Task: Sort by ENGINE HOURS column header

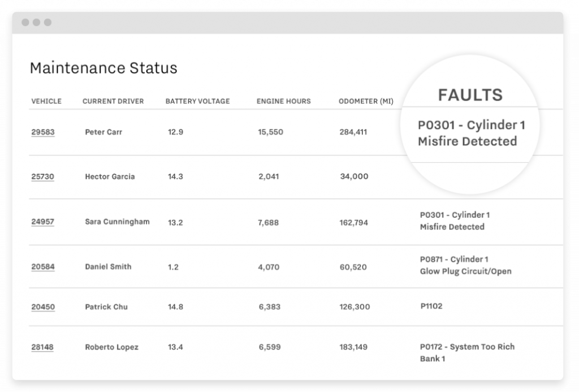Action: (283, 101)
